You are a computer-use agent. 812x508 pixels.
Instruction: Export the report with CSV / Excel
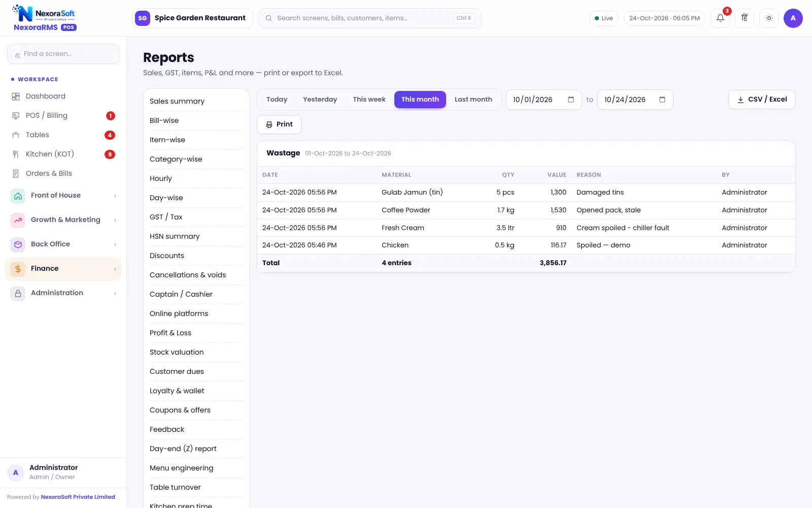point(762,100)
